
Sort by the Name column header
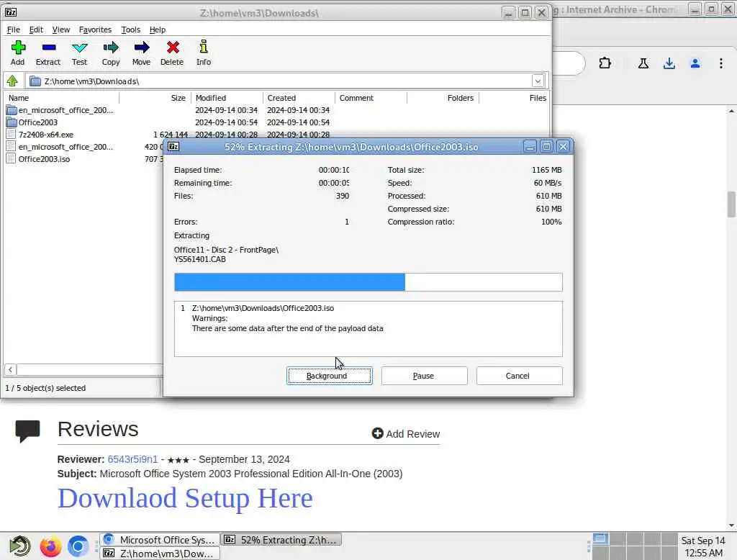[61, 98]
